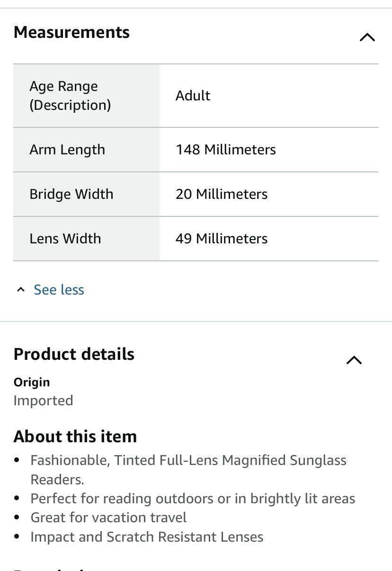This screenshot has width=392, height=571.
Task: Tap the Tinted Full-Lens Magnified Sunglass bullet
Action: coord(188,461)
